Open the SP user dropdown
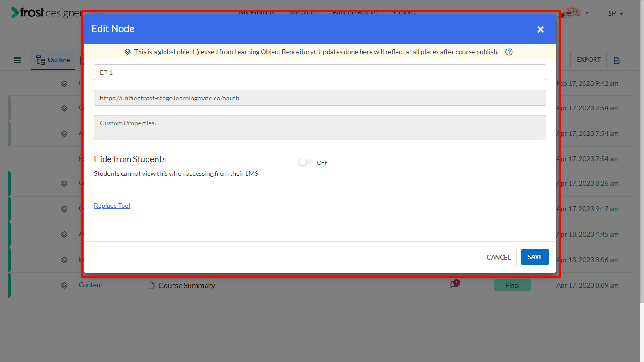The height and width of the screenshot is (362, 644). (616, 13)
